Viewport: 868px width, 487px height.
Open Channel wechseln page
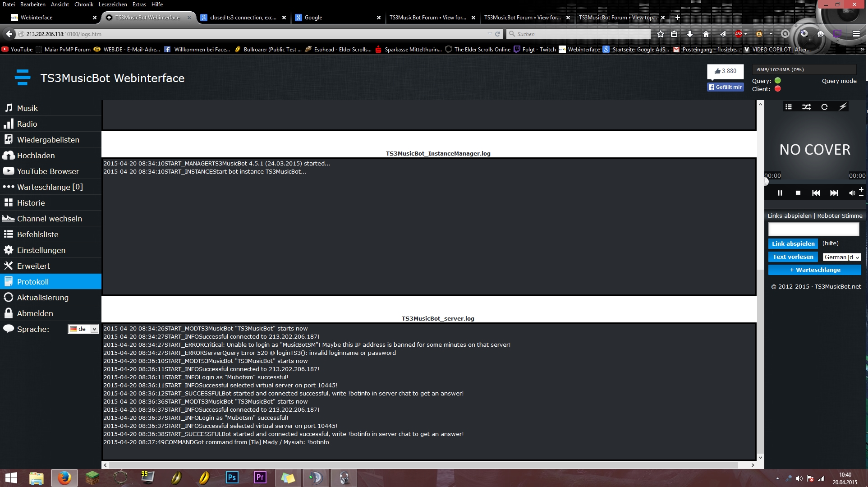(51, 219)
